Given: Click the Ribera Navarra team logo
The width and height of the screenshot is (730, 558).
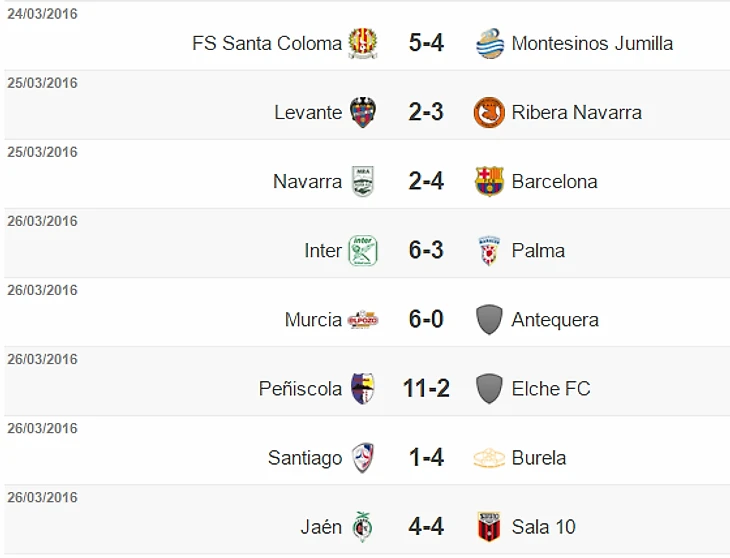Looking at the screenshot, I should click(x=489, y=112).
